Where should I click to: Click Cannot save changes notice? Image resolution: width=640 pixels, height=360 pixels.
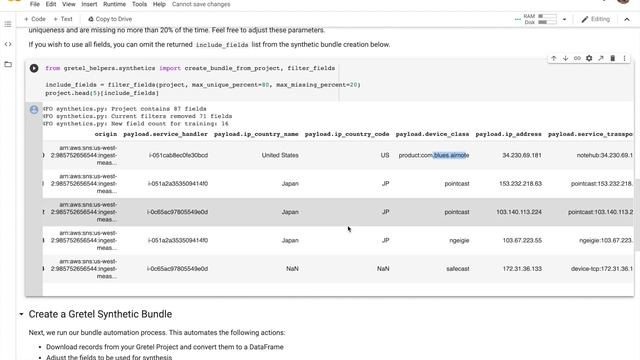click(x=201, y=4)
